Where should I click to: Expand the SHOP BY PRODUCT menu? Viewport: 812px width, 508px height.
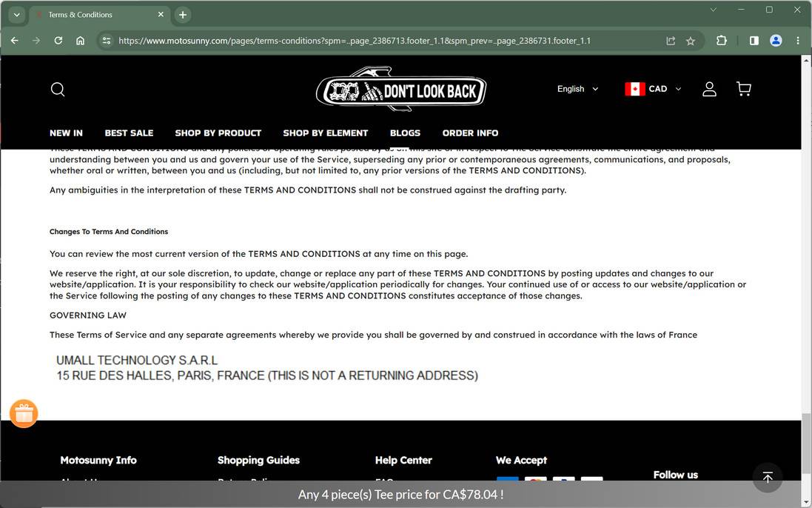click(x=218, y=133)
